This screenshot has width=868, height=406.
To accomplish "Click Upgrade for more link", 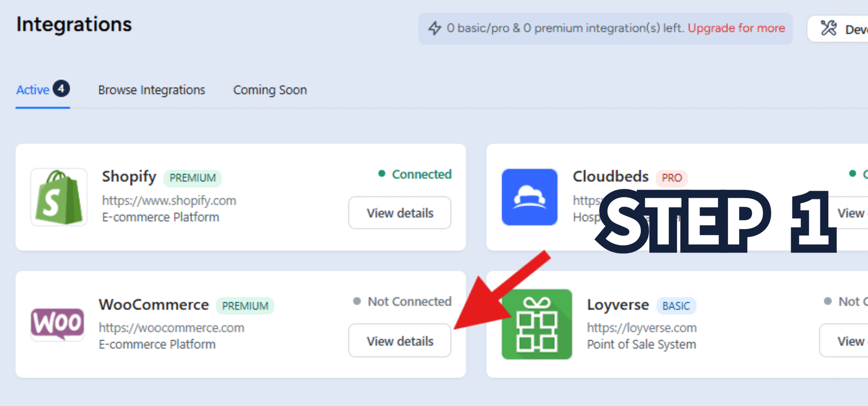I will 736,28.
